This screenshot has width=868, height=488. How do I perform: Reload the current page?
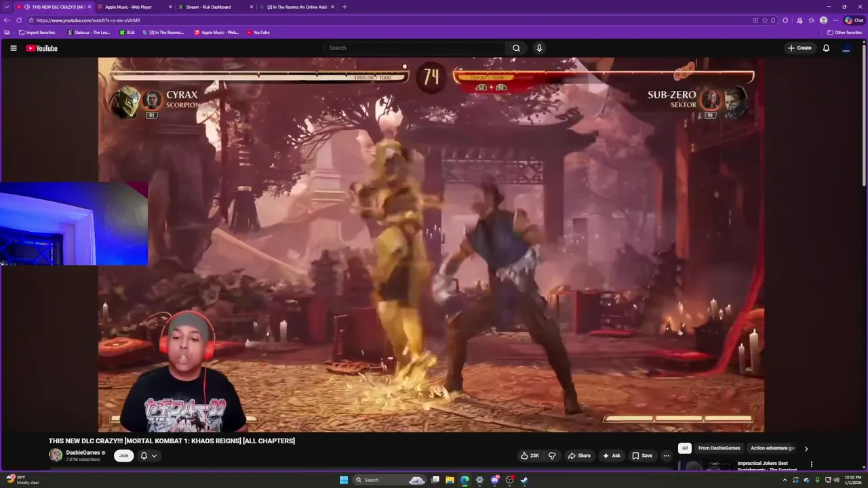(x=19, y=20)
